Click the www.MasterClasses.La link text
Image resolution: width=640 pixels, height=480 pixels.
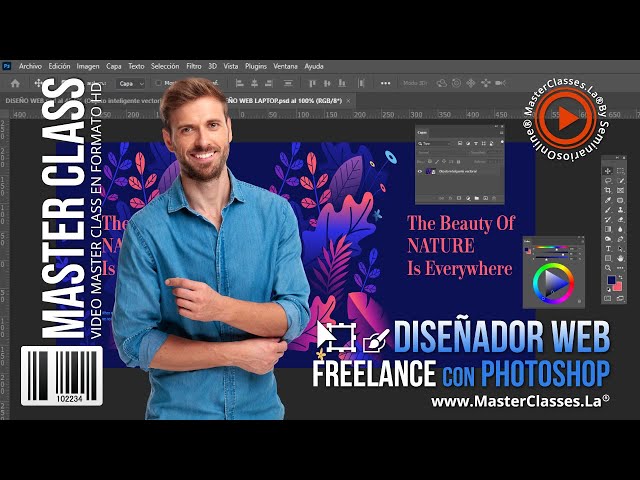point(520,401)
